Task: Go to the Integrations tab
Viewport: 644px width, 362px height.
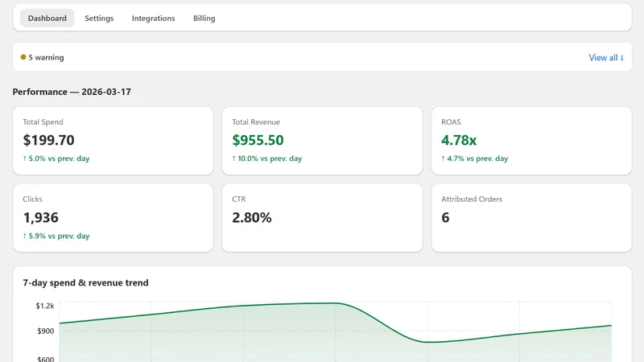Action: click(x=153, y=18)
